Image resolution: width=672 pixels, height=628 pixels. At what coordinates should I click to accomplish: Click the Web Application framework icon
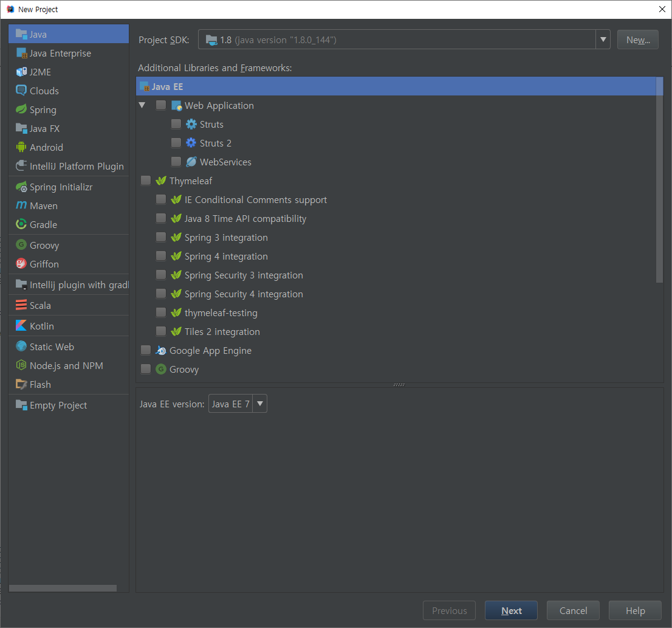pos(176,105)
